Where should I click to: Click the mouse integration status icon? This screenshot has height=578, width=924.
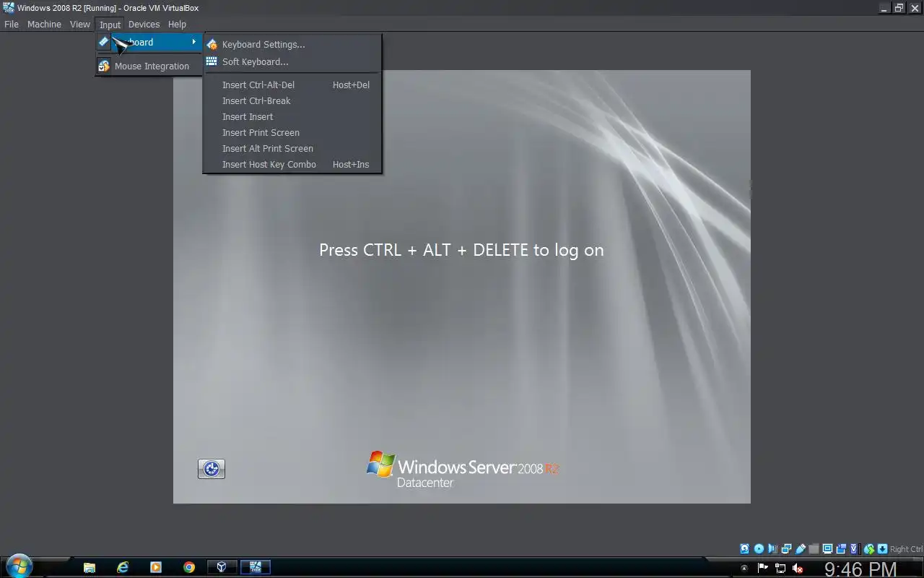click(869, 549)
